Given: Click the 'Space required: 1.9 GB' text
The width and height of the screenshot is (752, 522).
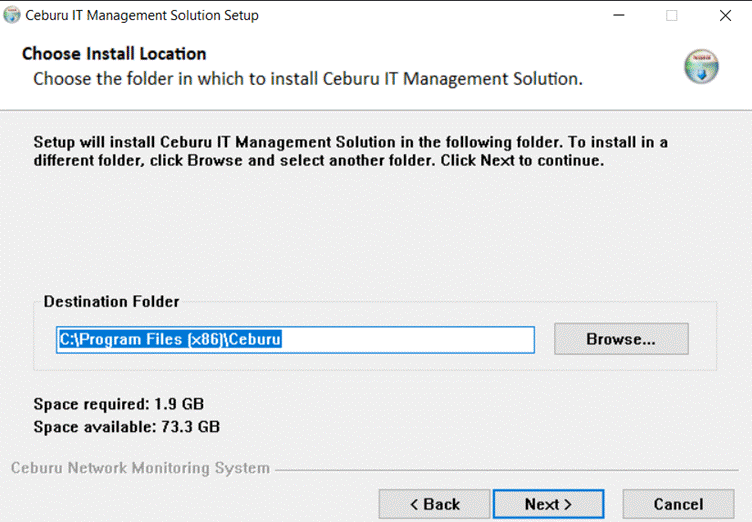Looking at the screenshot, I should [118, 404].
